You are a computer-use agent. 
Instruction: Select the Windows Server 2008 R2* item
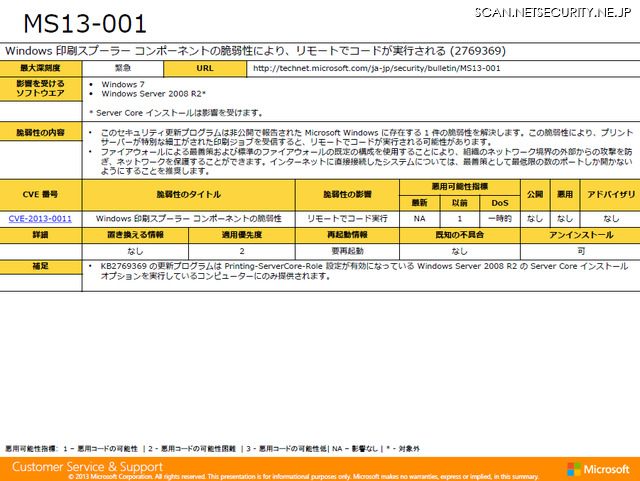(x=153, y=94)
